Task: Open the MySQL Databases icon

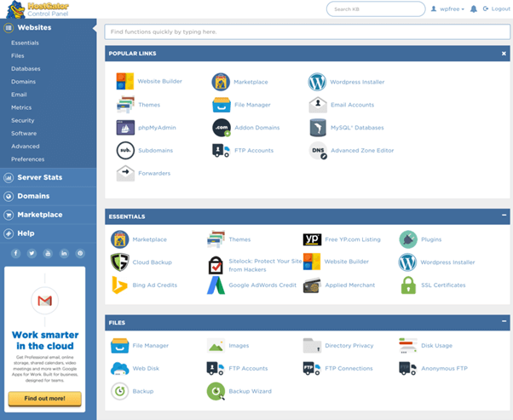Action: click(x=318, y=128)
